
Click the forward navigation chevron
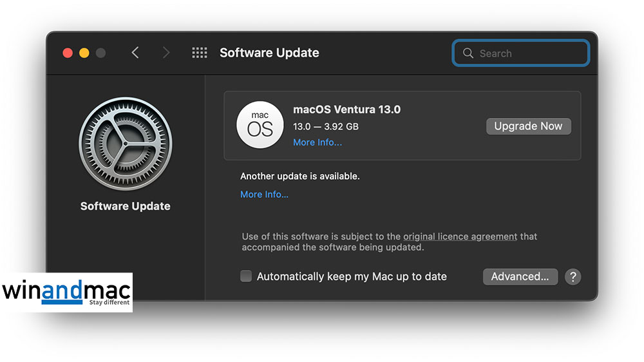pyautogui.click(x=166, y=53)
